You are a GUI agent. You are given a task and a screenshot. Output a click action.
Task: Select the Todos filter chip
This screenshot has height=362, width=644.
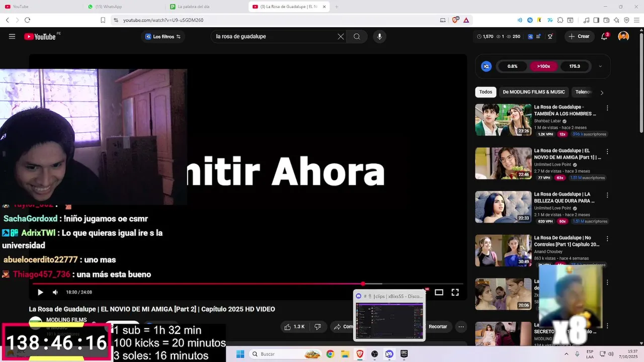(486, 92)
